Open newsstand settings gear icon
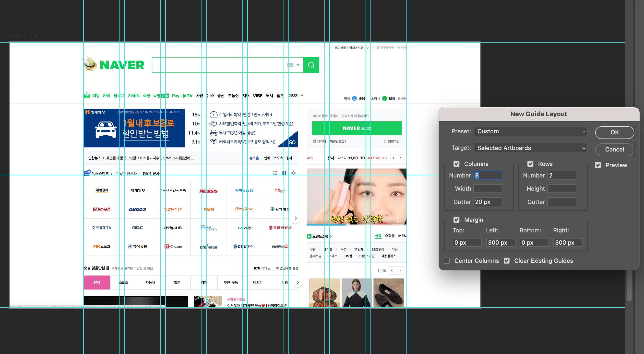The image size is (644, 354). [294, 173]
